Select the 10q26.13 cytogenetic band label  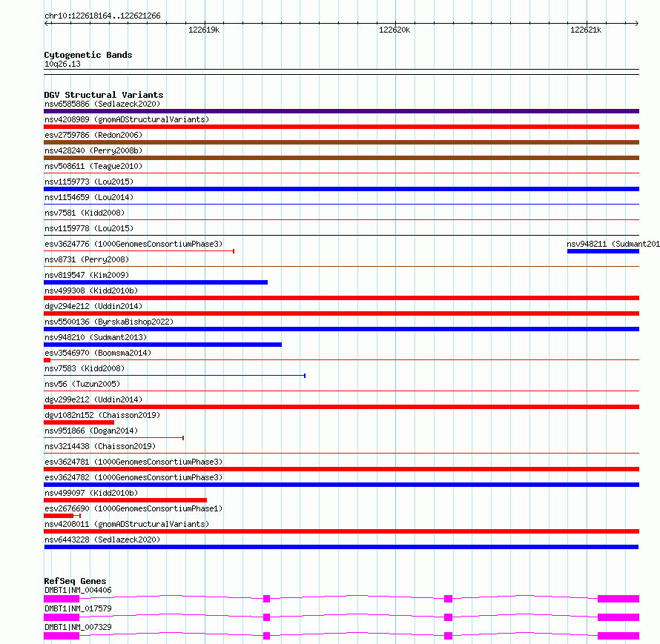click(62, 64)
